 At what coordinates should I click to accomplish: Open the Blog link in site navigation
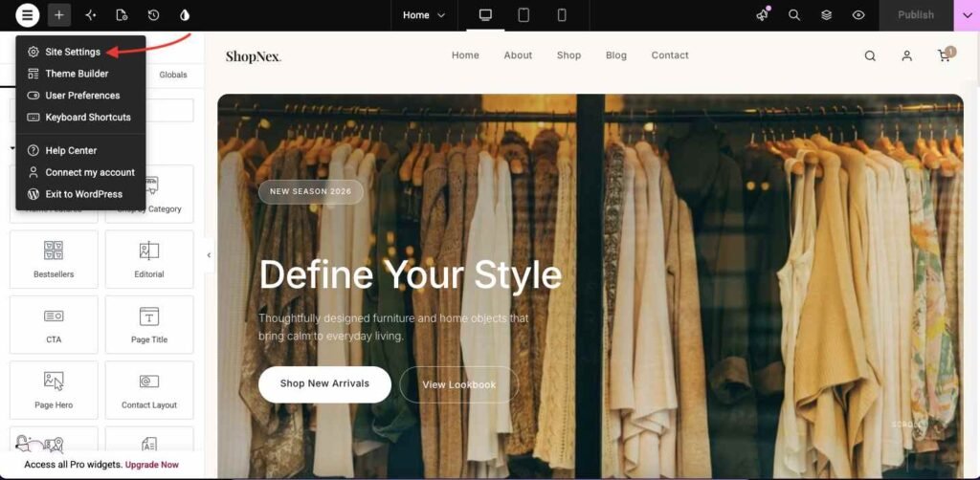coord(616,55)
